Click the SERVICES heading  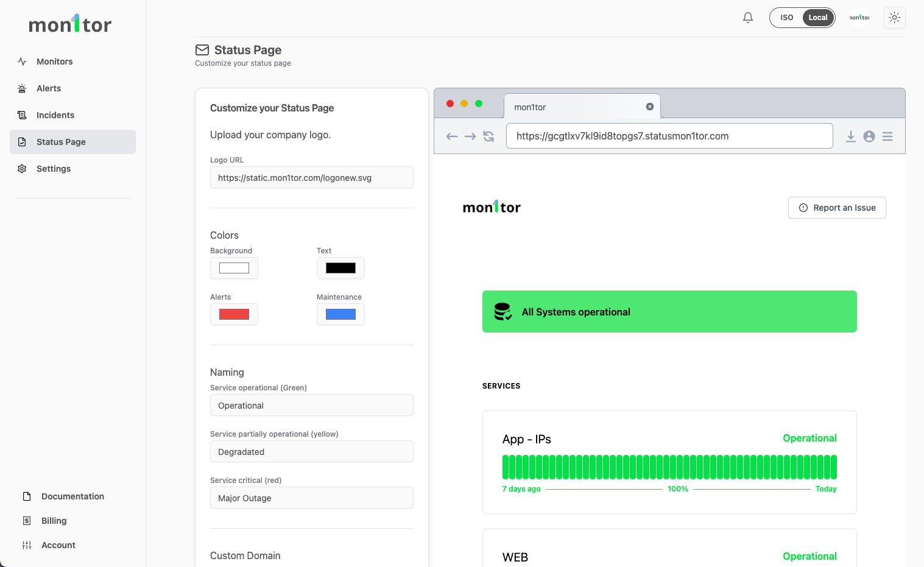coord(501,386)
